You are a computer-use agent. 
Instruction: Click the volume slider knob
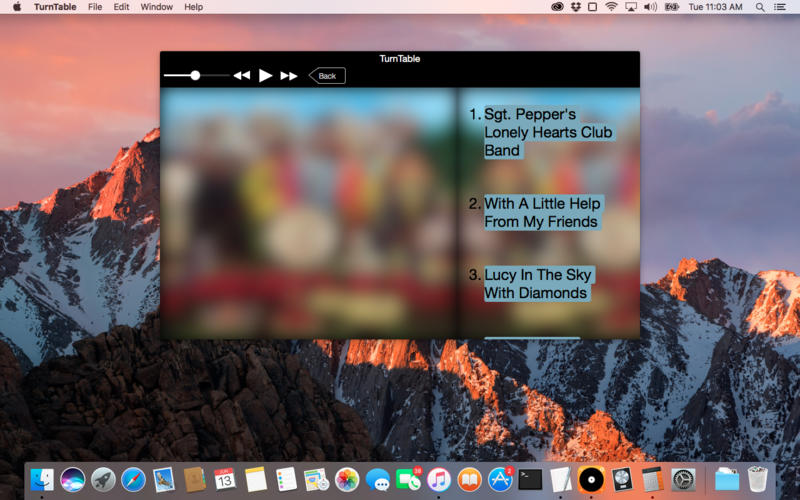[x=195, y=75]
